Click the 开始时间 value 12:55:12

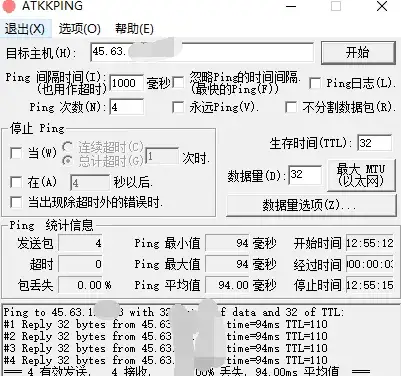(370, 243)
